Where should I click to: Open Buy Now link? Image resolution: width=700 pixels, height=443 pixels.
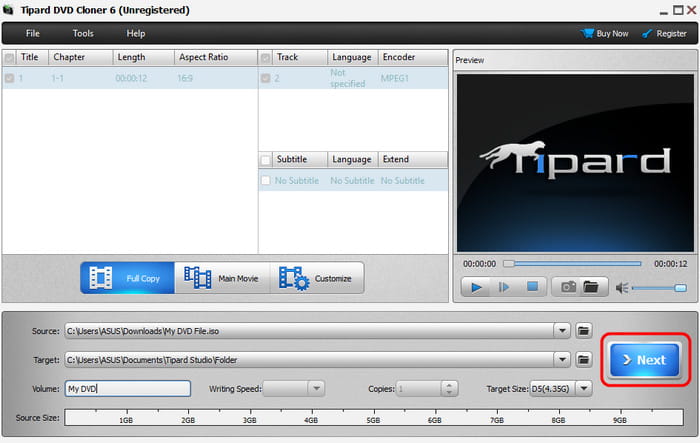pos(605,33)
